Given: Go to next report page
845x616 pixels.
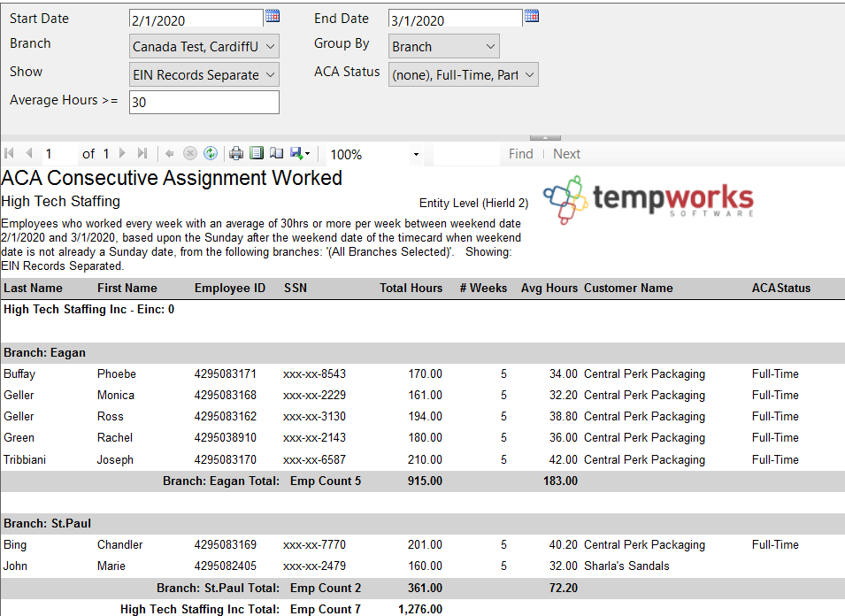Looking at the screenshot, I should pos(122,154).
